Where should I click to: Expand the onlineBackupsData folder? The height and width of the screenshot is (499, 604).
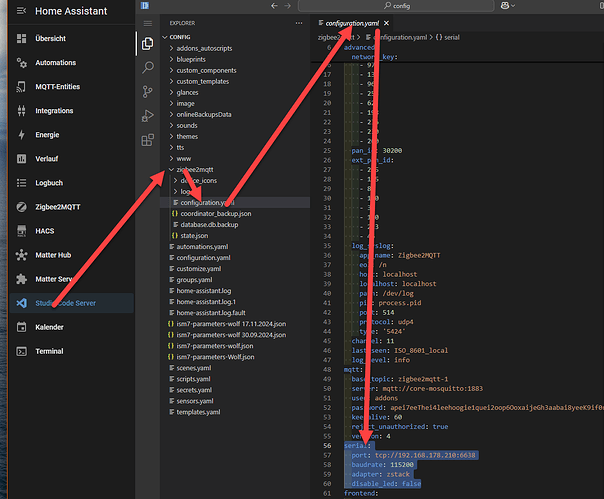(x=171, y=114)
